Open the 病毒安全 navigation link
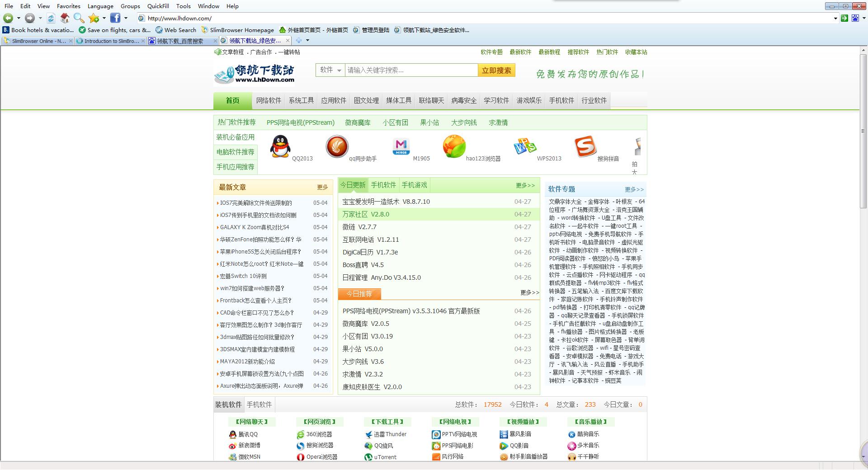 pos(464,100)
